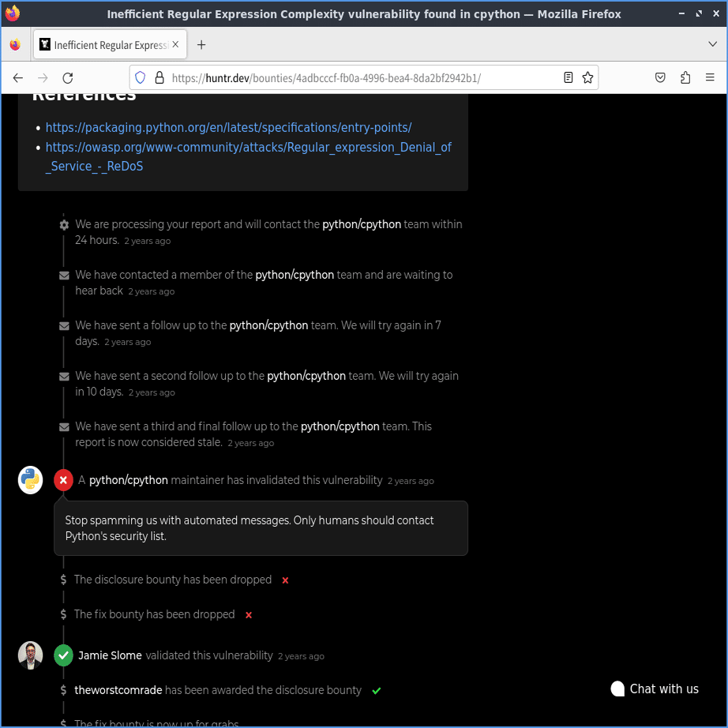Image resolution: width=728 pixels, height=728 pixels.
Task: Click dollar icon beside disclosure bounty dropped
Action: coord(64,580)
